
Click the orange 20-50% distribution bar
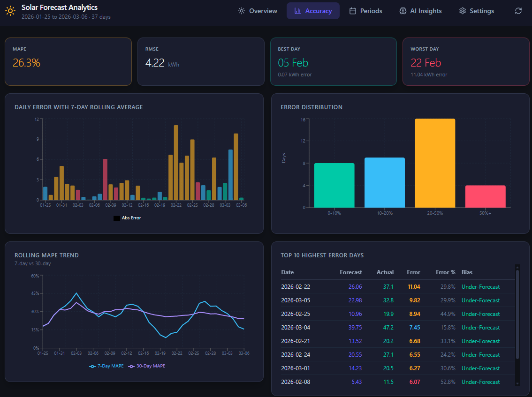coord(435,163)
